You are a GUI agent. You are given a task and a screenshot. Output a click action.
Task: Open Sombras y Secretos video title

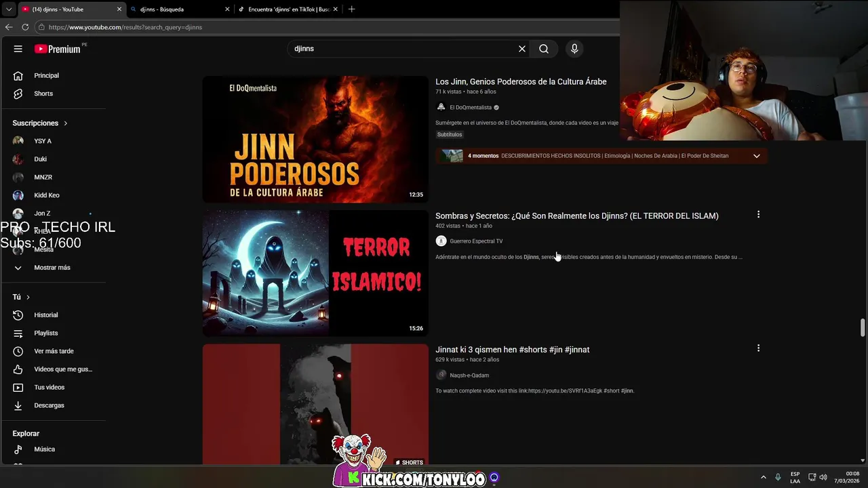[x=577, y=216]
